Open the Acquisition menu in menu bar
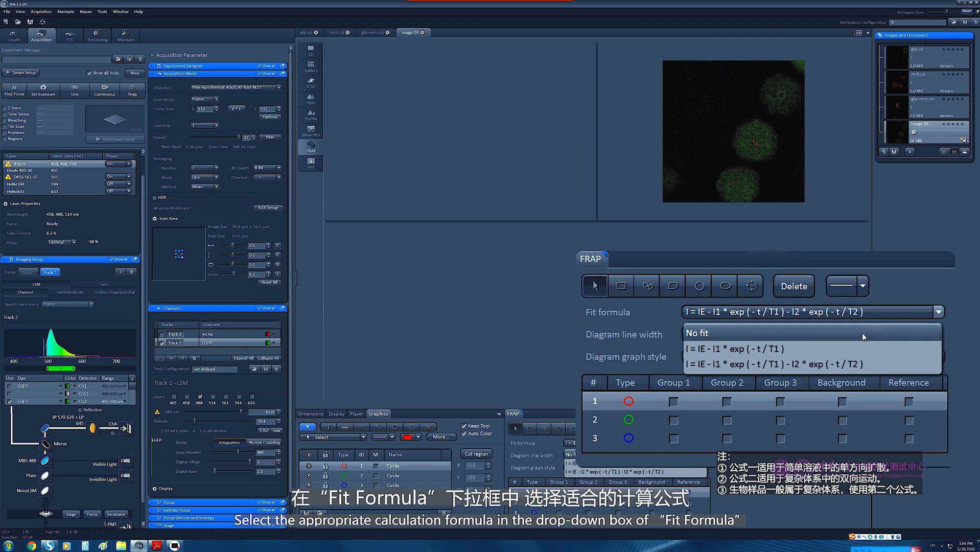The height and width of the screenshot is (552, 980). point(41,12)
